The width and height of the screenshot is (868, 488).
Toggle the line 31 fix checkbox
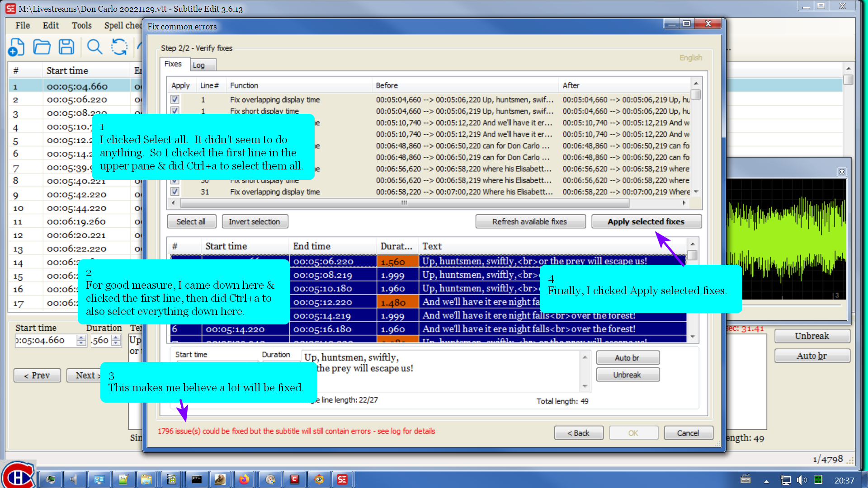[x=175, y=191]
